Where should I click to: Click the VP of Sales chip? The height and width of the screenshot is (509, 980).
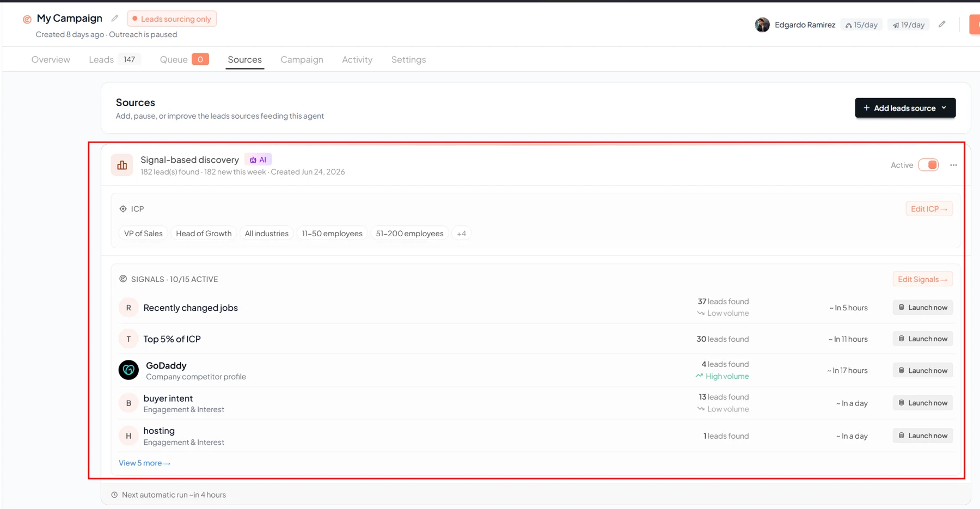pyautogui.click(x=143, y=234)
